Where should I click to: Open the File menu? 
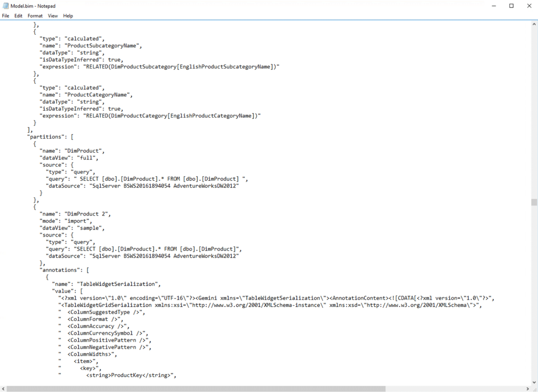(6, 16)
